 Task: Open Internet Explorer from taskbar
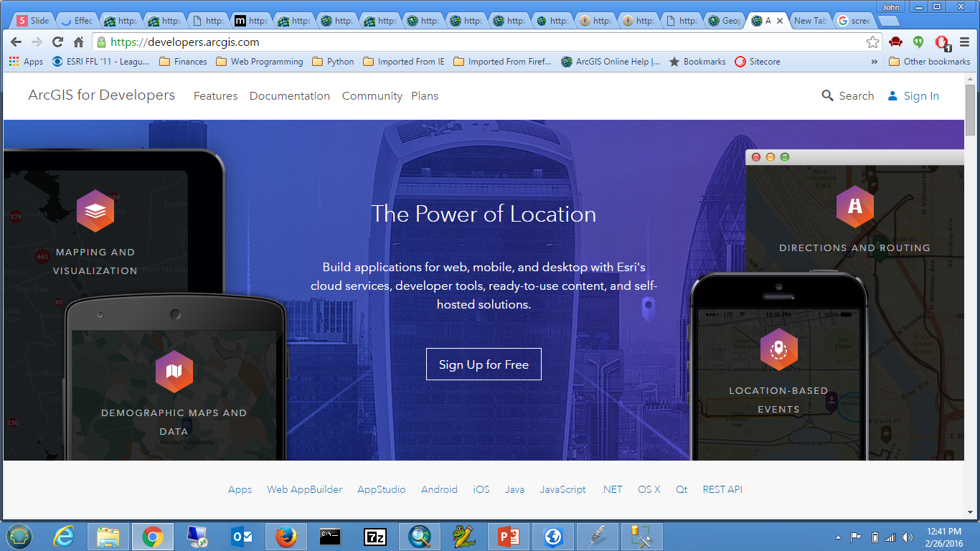65,536
